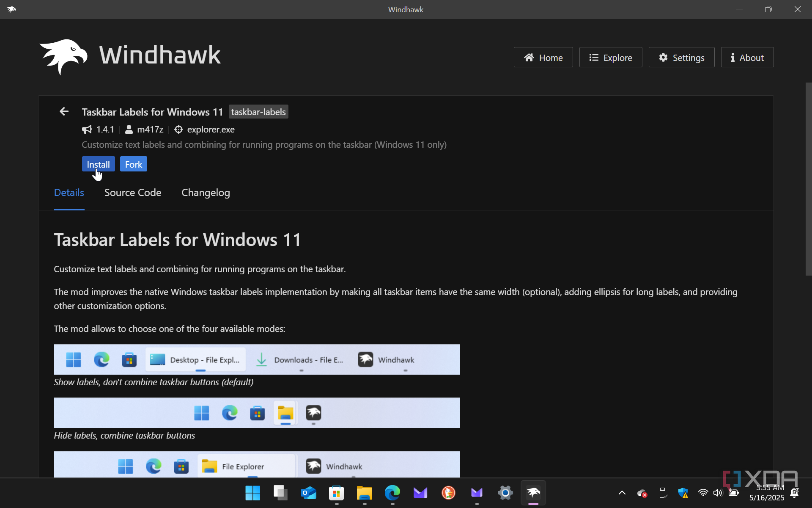This screenshot has height=508, width=812.
Task: Click the vertical scrollbar thumb
Action: (x=808, y=179)
